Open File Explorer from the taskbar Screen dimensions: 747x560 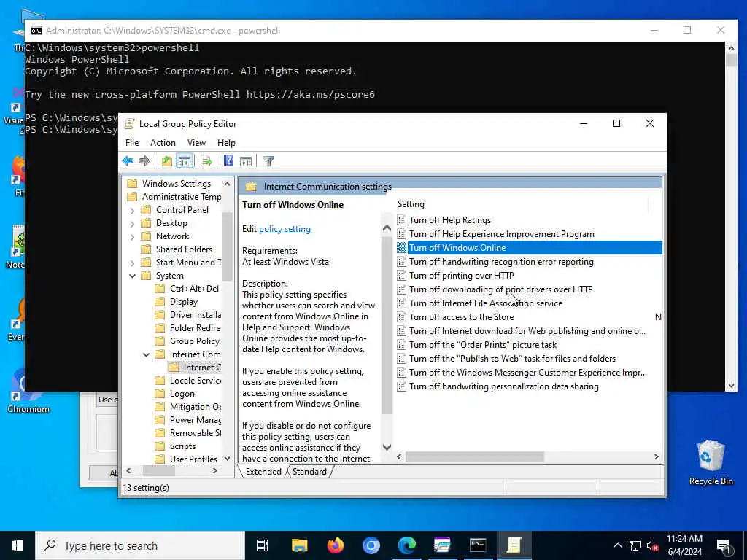[x=300, y=545]
